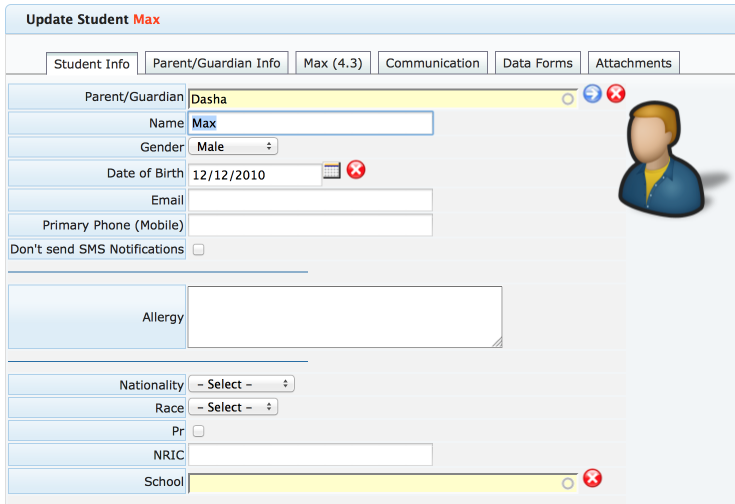The width and height of the screenshot is (735, 504).
Task: Tick Don't send SMS Notifications checkbox
Action: pyautogui.click(x=199, y=249)
